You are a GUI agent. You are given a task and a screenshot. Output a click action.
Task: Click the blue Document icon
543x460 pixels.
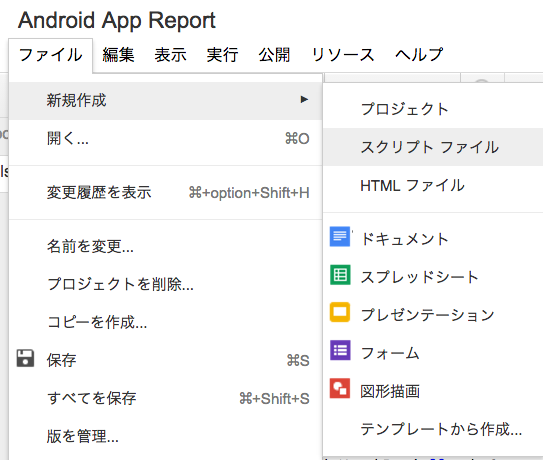(x=340, y=236)
